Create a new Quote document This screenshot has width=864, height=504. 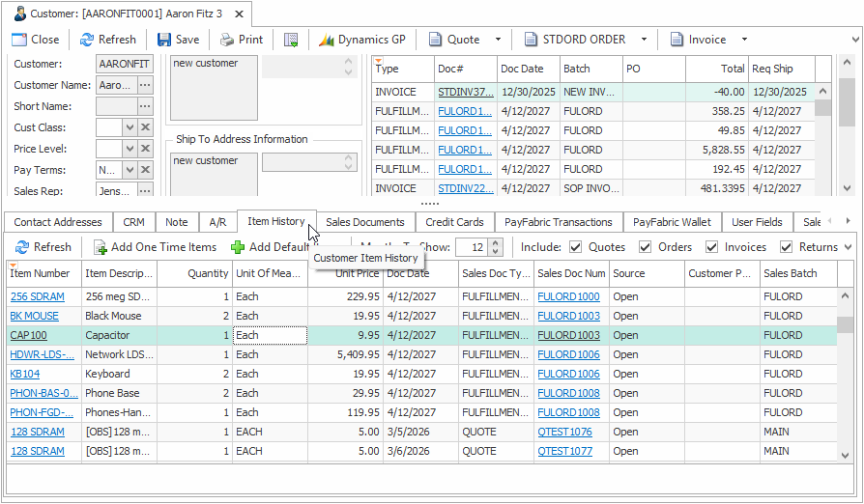[454, 40]
